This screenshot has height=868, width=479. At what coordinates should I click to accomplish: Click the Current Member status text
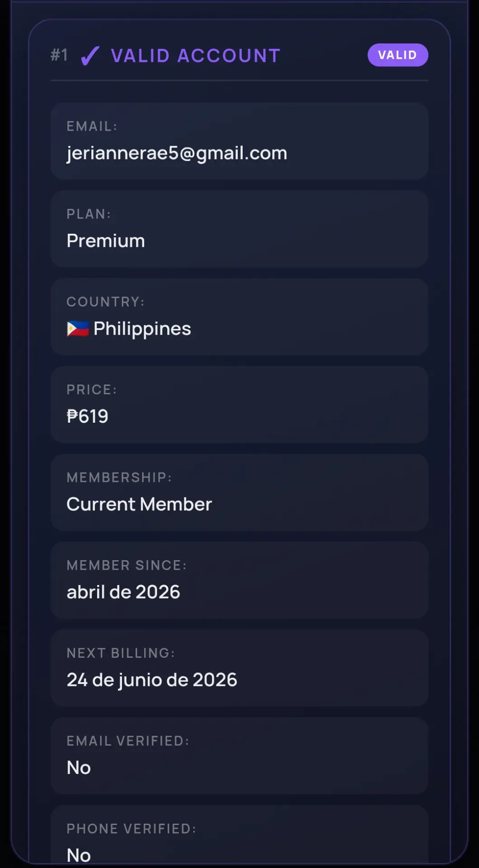point(139,504)
